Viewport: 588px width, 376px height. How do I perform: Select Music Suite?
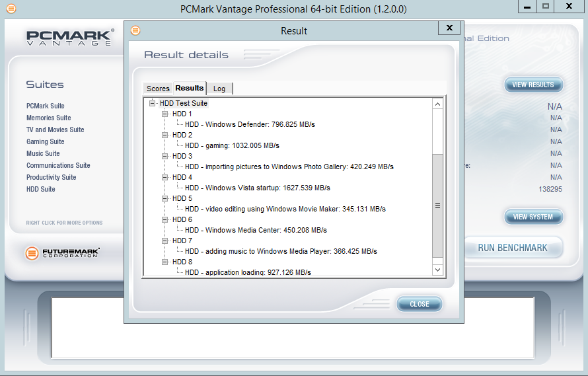tap(43, 153)
